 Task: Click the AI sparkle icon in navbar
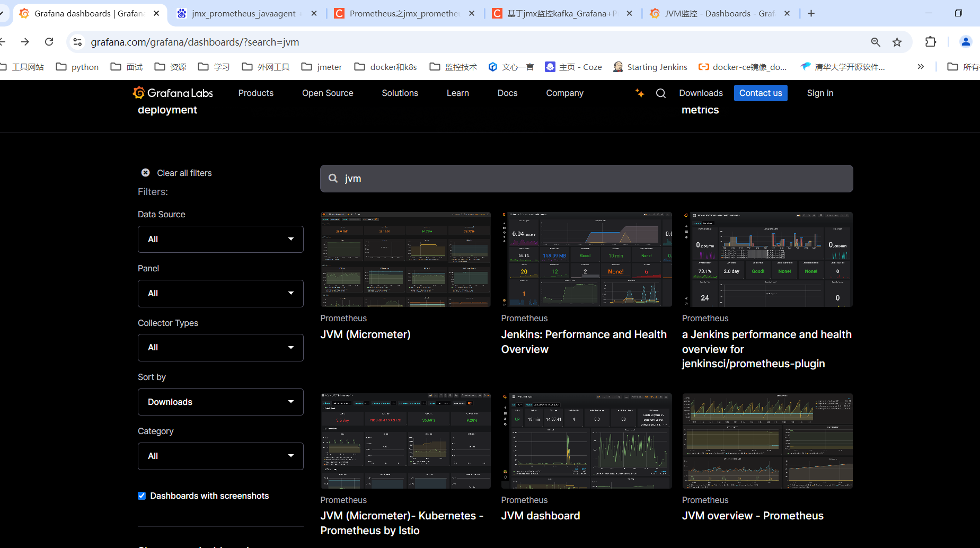point(640,93)
